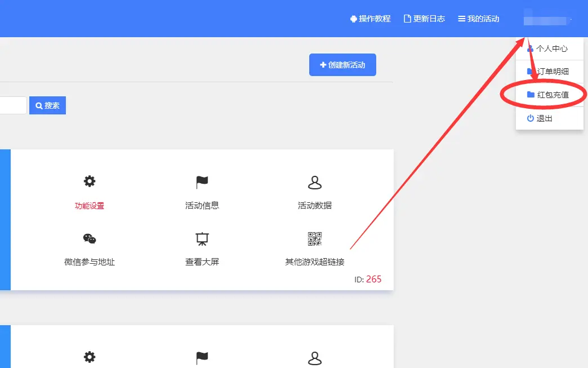Toggle the blurred username account dropdown

point(545,20)
